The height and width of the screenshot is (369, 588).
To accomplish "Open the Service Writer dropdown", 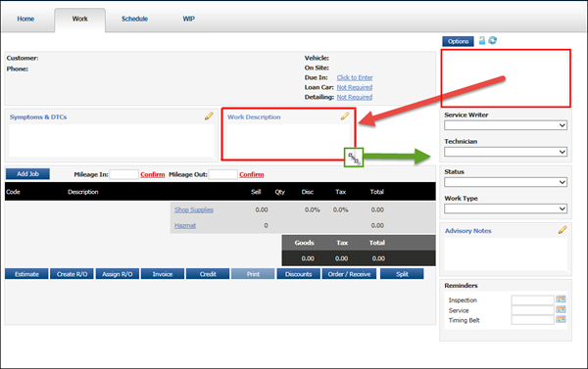I will click(506, 125).
